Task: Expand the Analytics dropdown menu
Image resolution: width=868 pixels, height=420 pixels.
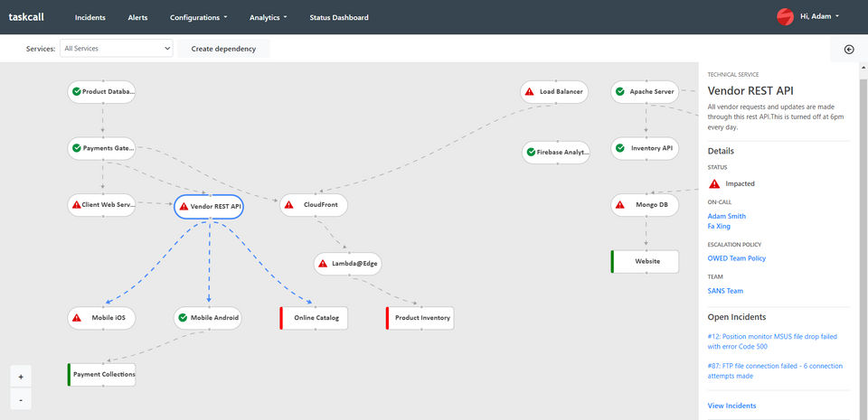Action: 268,17
